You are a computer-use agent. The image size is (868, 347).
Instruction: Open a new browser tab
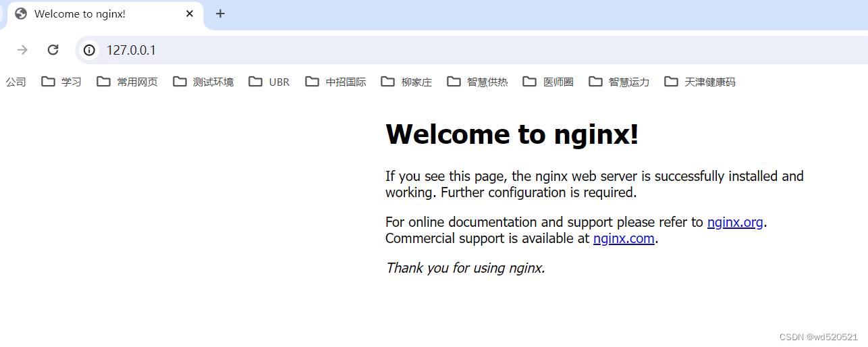[220, 14]
